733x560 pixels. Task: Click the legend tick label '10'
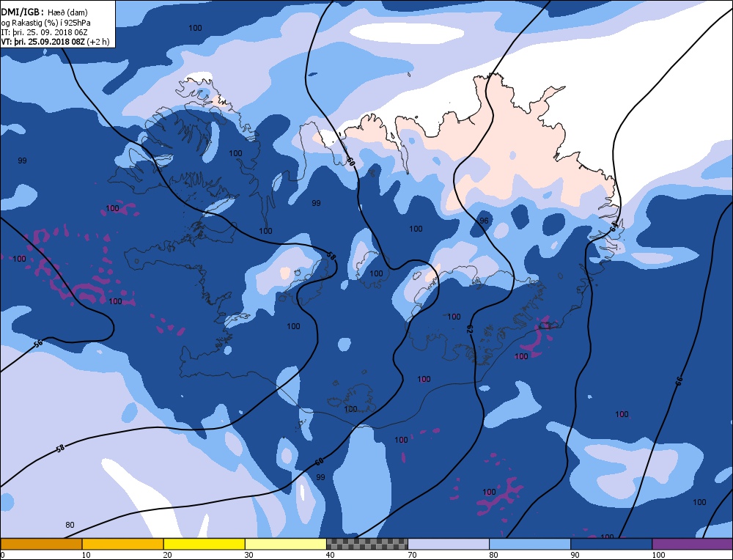click(86, 555)
